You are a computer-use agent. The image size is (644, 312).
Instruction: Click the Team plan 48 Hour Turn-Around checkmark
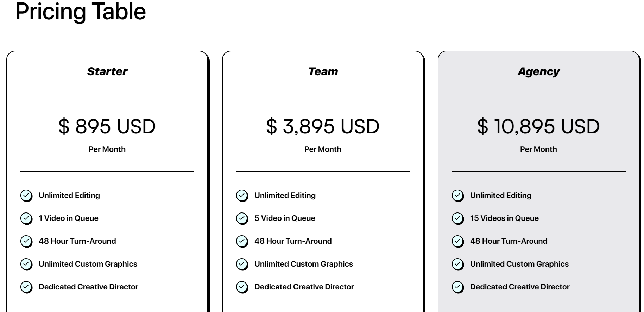pyautogui.click(x=242, y=242)
